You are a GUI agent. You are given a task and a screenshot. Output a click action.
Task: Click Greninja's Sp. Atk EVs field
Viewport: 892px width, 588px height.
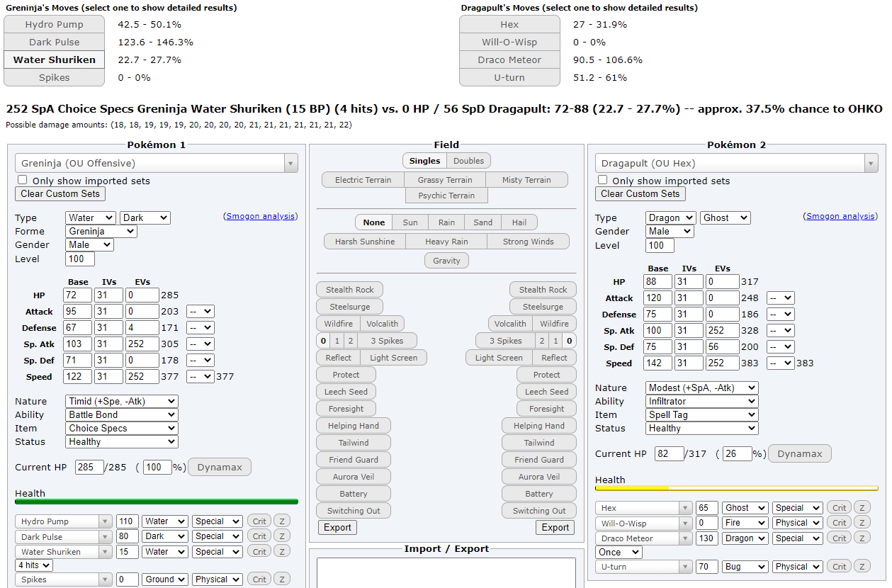tap(143, 344)
